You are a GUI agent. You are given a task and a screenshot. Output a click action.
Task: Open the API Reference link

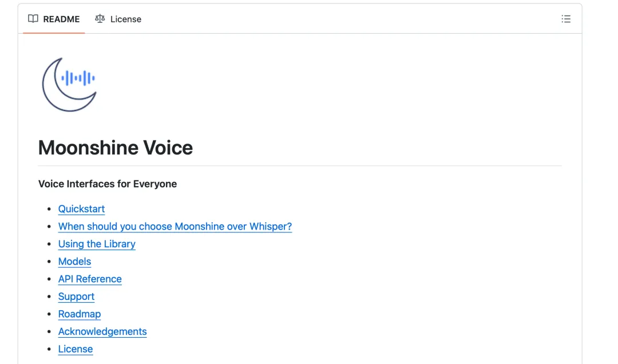tap(90, 279)
